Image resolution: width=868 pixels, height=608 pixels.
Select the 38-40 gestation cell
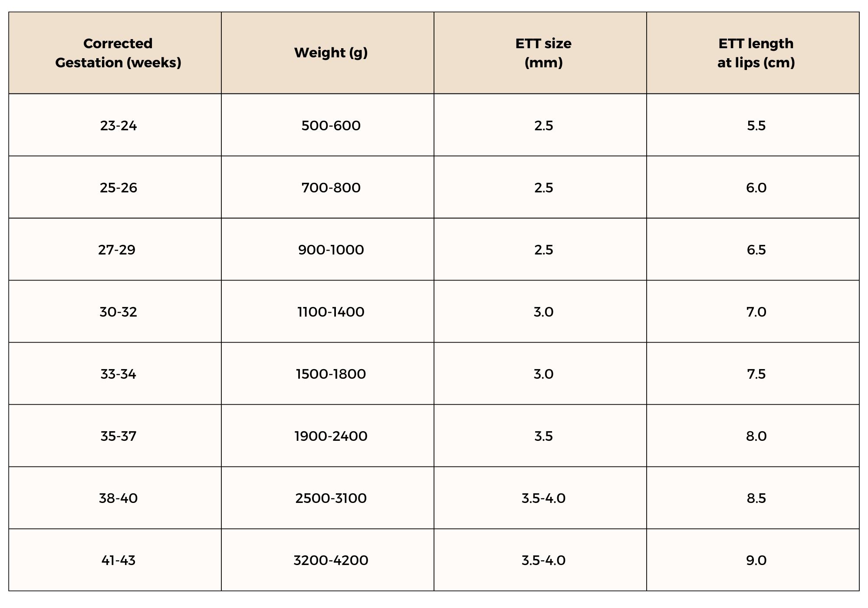tap(118, 498)
